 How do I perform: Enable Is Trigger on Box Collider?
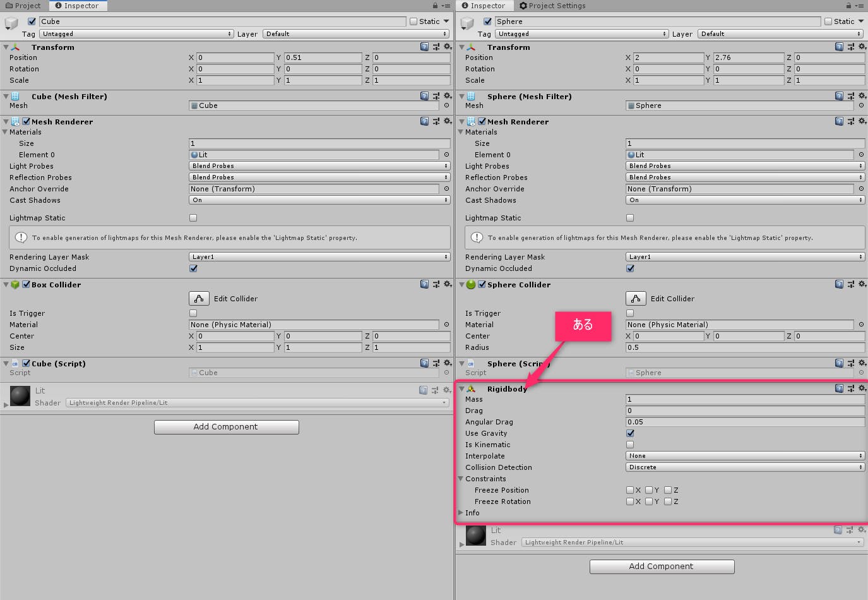pyautogui.click(x=193, y=313)
